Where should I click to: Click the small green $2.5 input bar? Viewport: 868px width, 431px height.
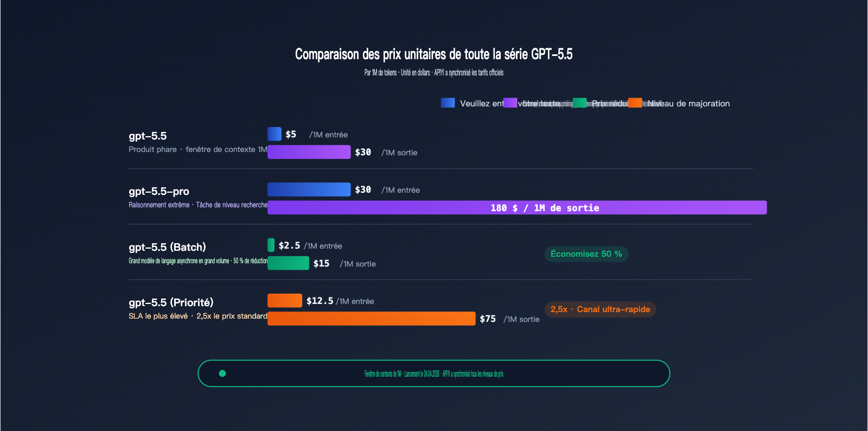pyautogui.click(x=271, y=245)
